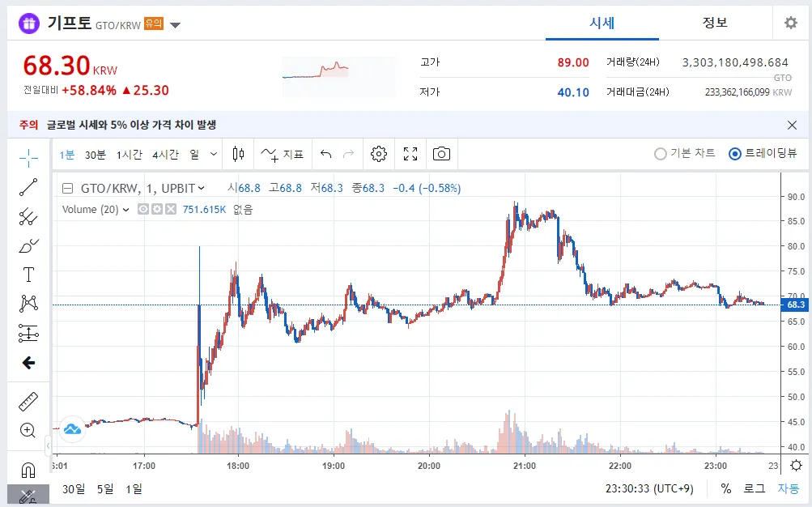Set chart interval to 일
This screenshot has height=507, width=812.
coord(194,155)
